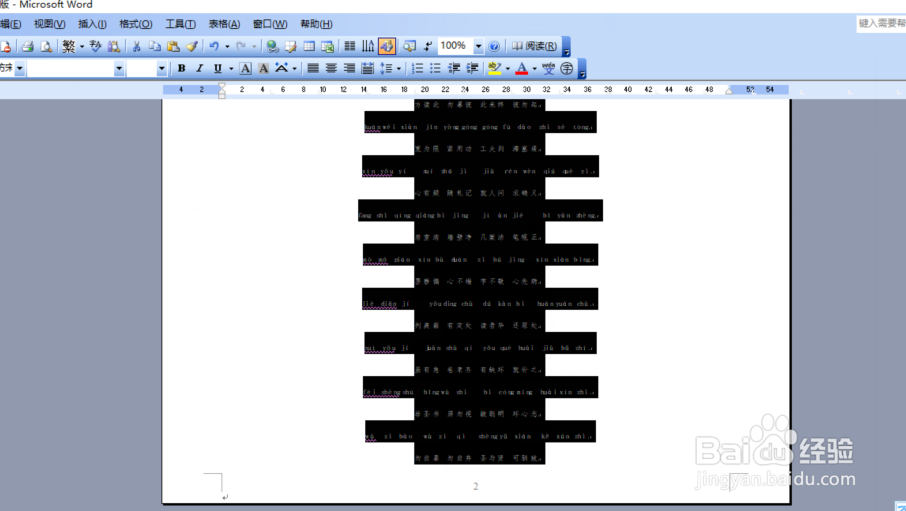Open 工具(T) menu
The height and width of the screenshot is (511, 906).
180,24
